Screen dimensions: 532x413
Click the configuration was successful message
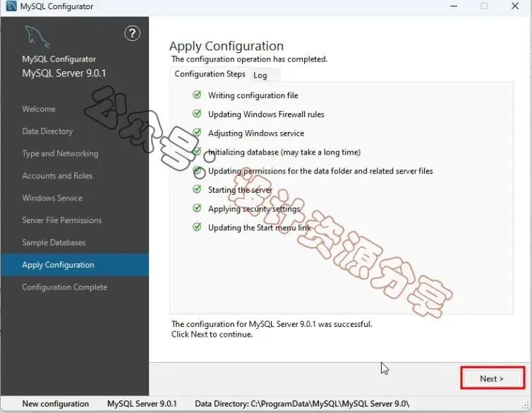tap(272, 325)
